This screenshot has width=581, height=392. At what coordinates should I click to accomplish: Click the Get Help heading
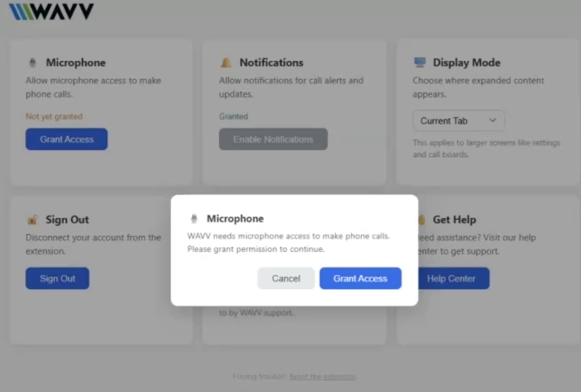[x=454, y=219]
